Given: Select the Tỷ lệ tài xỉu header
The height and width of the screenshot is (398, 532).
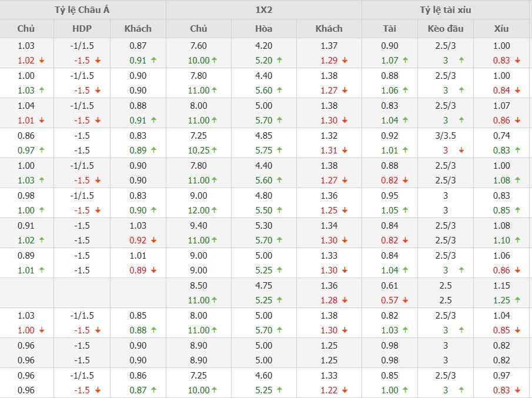Looking at the screenshot, I should coord(446,10).
